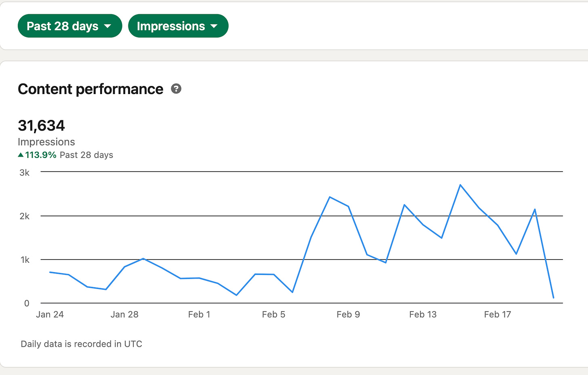Image resolution: width=588 pixels, height=375 pixels.
Task: Click the Feb 17 x-axis label
Action: (x=498, y=314)
